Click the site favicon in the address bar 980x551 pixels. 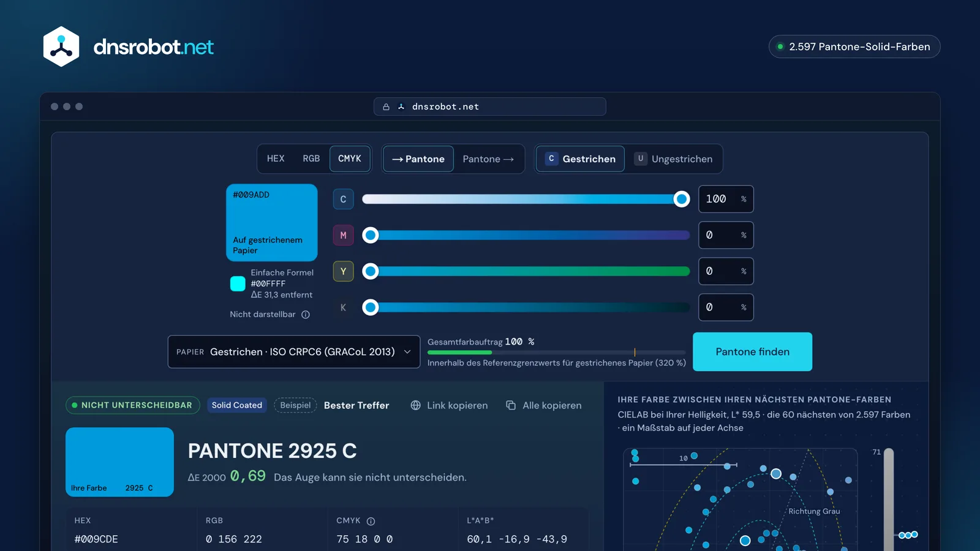(x=401, y=107)
